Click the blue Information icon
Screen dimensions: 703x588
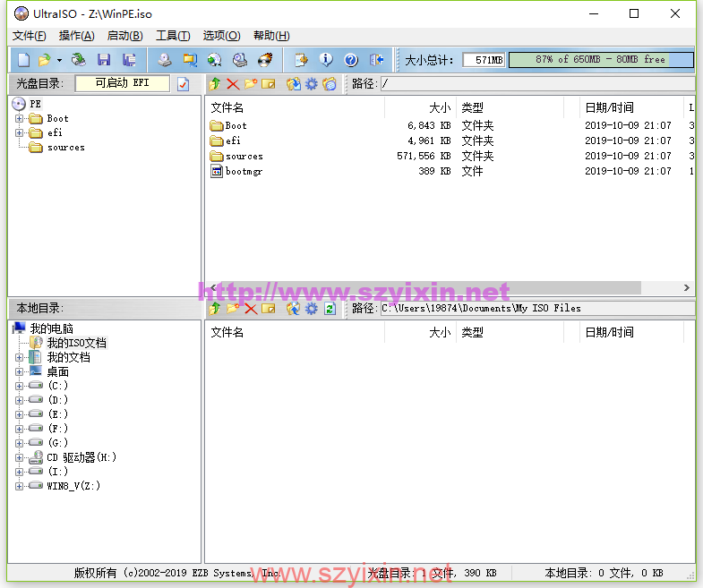click(326, 60)
